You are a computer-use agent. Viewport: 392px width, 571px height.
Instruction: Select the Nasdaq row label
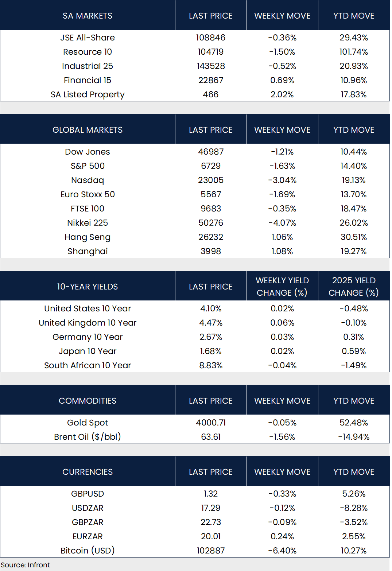tap(88, 180)
